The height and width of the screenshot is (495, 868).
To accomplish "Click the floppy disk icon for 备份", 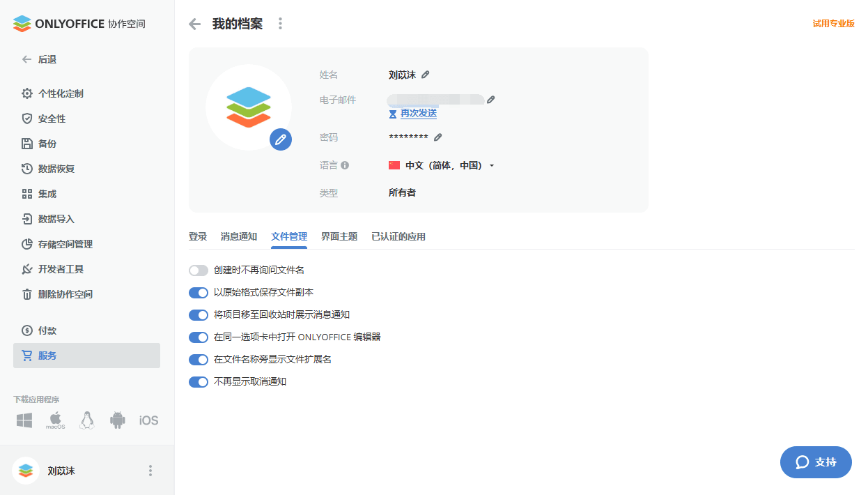I will pos(27,144).
